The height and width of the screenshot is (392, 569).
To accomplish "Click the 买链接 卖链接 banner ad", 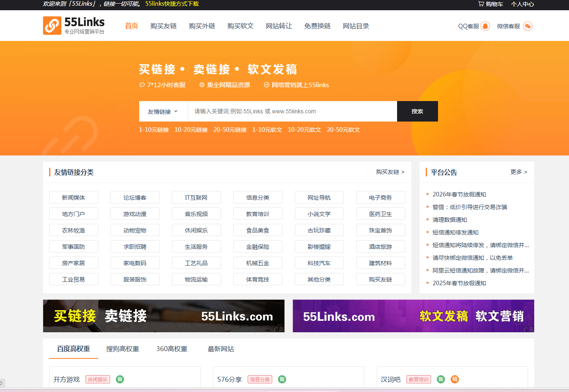I will pyautogui.click(x=164, y=316).
